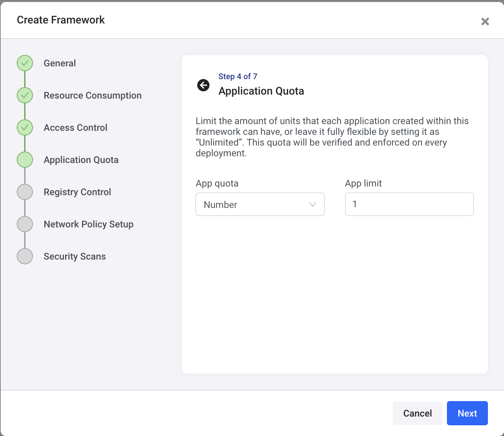Click the App quota chevron arrow
This screenshot has width=504, height=436.
pos(313,204)
